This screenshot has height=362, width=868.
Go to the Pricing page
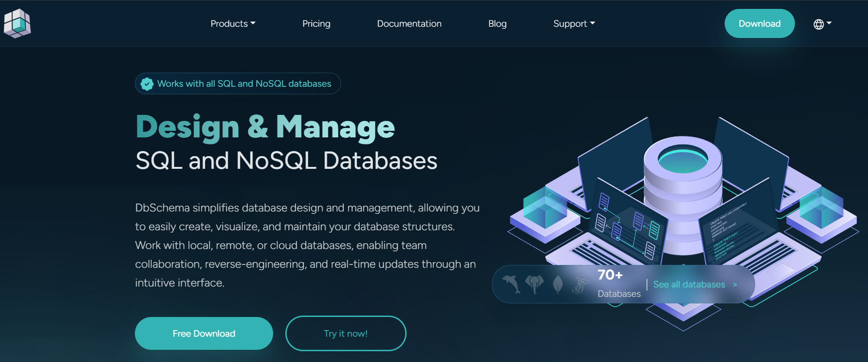click(316, 23)
